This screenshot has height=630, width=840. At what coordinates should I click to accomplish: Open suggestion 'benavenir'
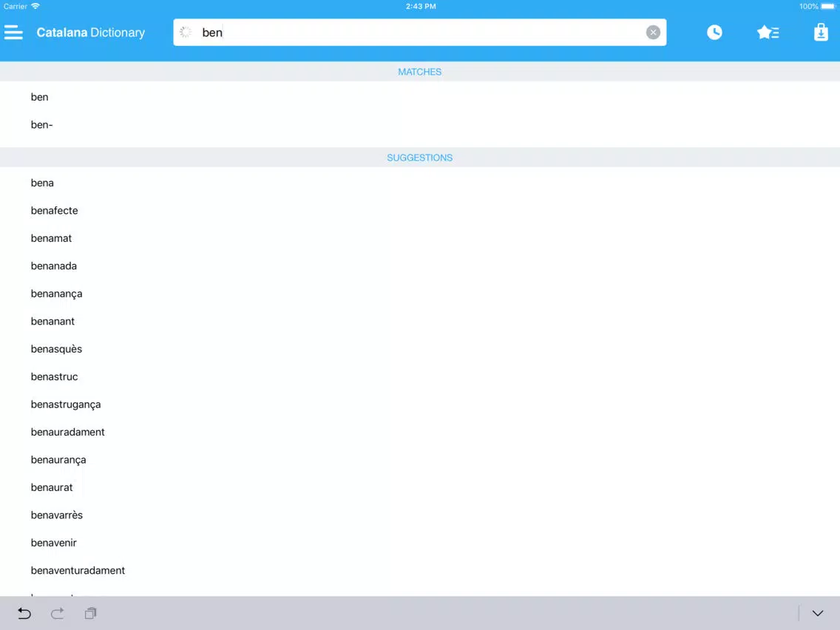point(420,543)
